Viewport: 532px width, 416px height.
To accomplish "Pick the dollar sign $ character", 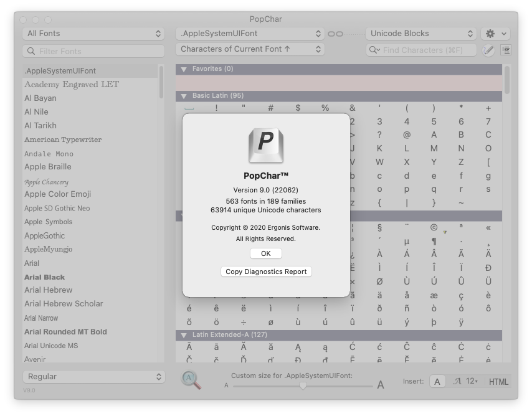I will (x=298, y=108).
